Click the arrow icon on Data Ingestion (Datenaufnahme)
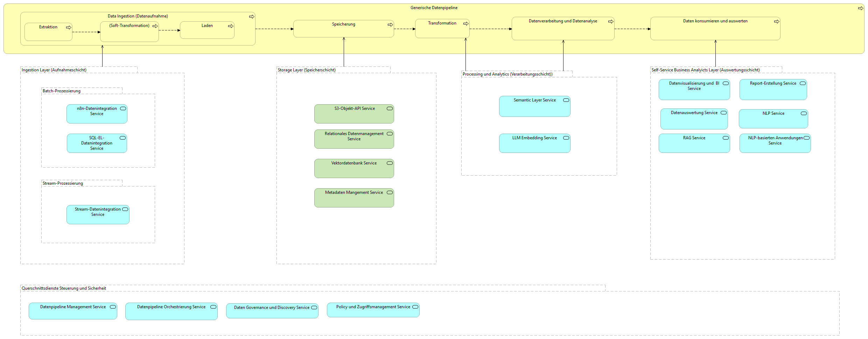The image size is (868, 339). [251, 16]
